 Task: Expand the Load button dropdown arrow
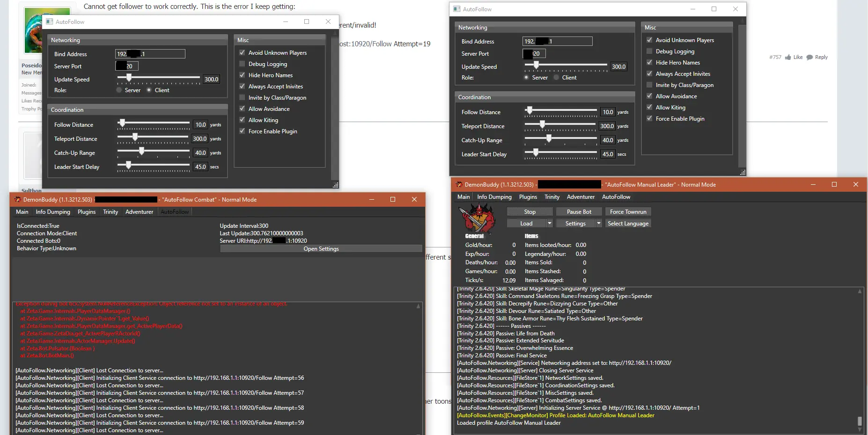coord(550,224)
